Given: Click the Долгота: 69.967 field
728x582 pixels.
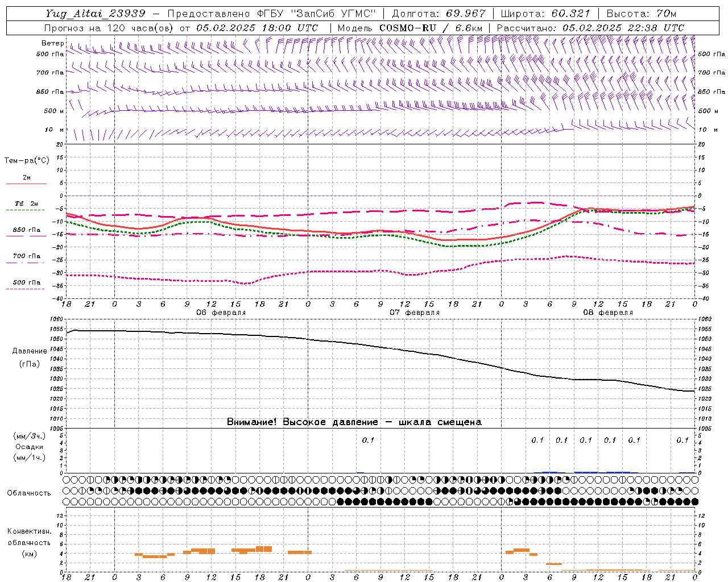Looking at the screenshot, I should click(439, 14).
